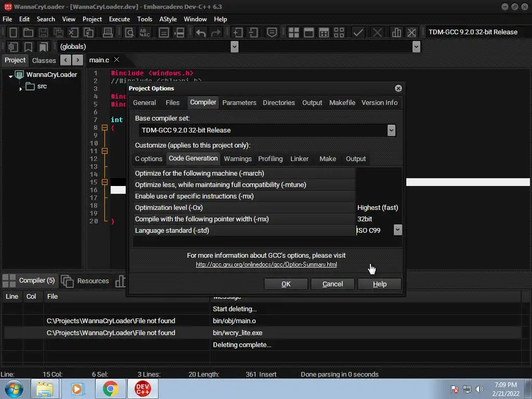
Task: Click the Compile four-squares toolbar icon
Action: coord(294,32)
